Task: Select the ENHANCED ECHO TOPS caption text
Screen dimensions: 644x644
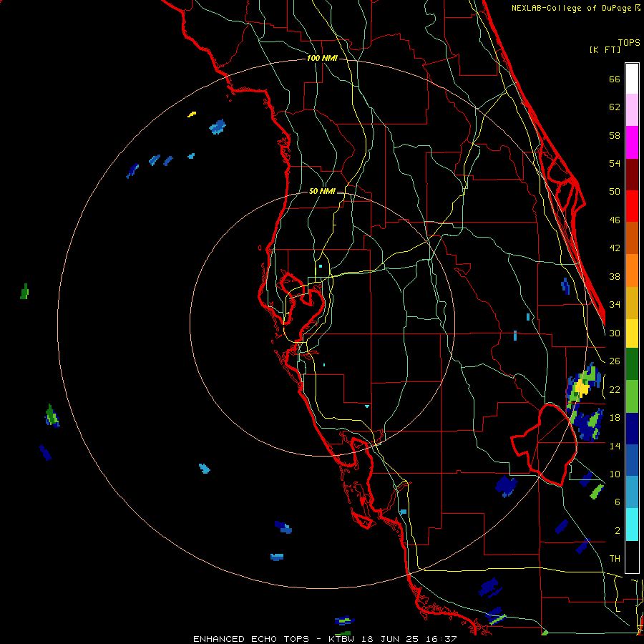Action: tap(251, 639)
